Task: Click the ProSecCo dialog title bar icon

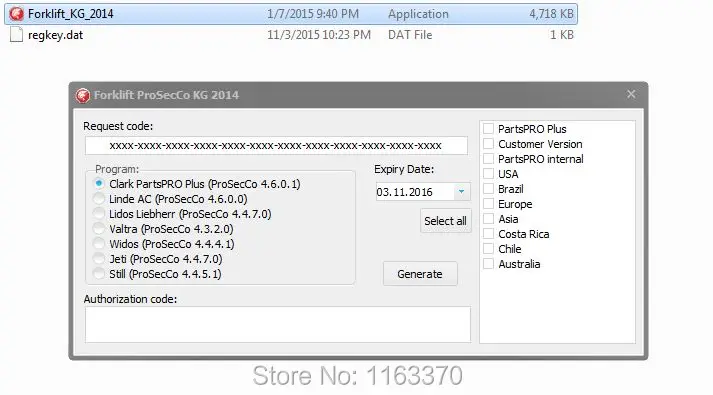Action: 83,95
